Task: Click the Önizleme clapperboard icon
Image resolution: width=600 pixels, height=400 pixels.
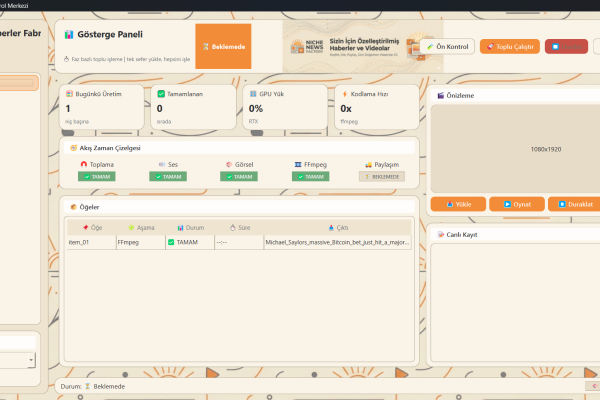Action: [440, 96]
